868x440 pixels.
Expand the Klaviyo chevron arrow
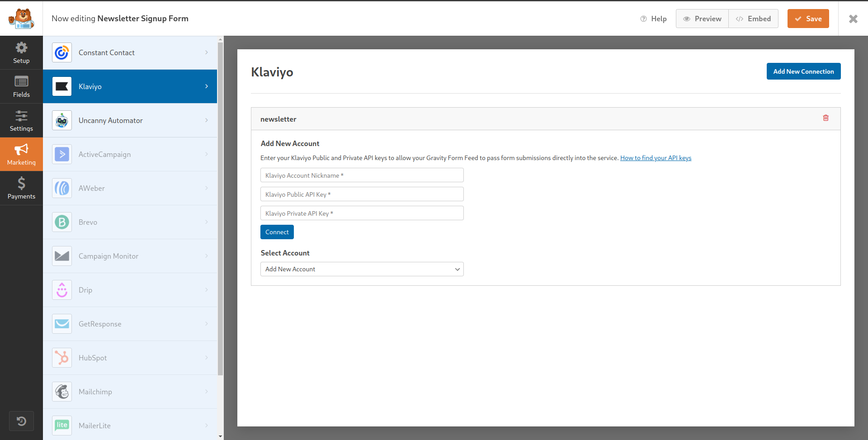click(x=207, y=86)
